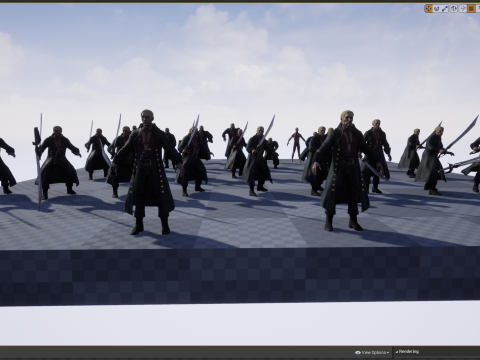The height and width of the screenshot is (360, 480).
Task: Select the Scale transform tool
Action: [445, 9]
